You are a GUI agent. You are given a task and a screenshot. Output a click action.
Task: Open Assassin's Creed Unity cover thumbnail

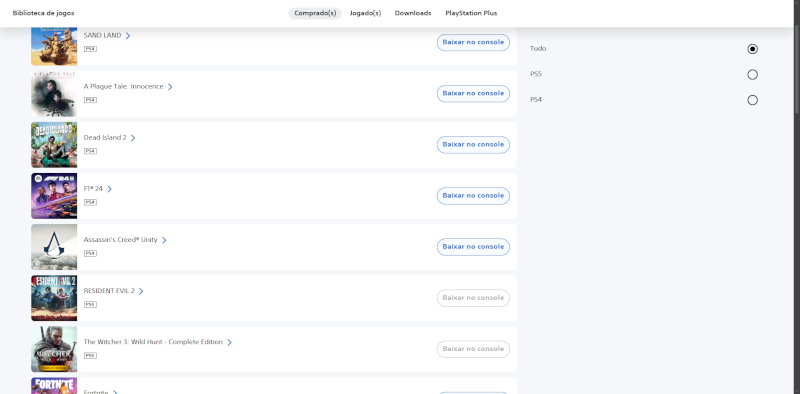(x=54, y=247)
